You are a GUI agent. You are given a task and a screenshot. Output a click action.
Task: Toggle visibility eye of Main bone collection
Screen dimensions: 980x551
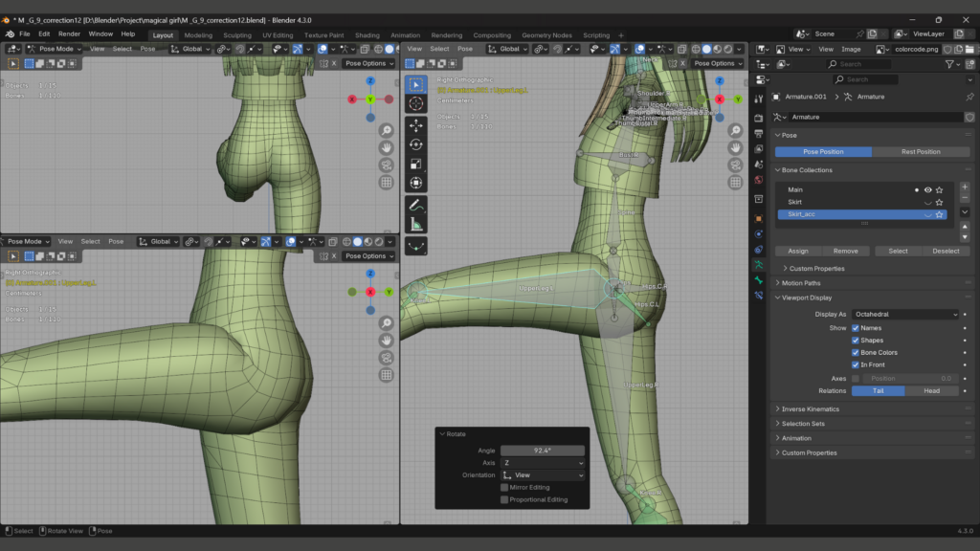tap(927, 190)
